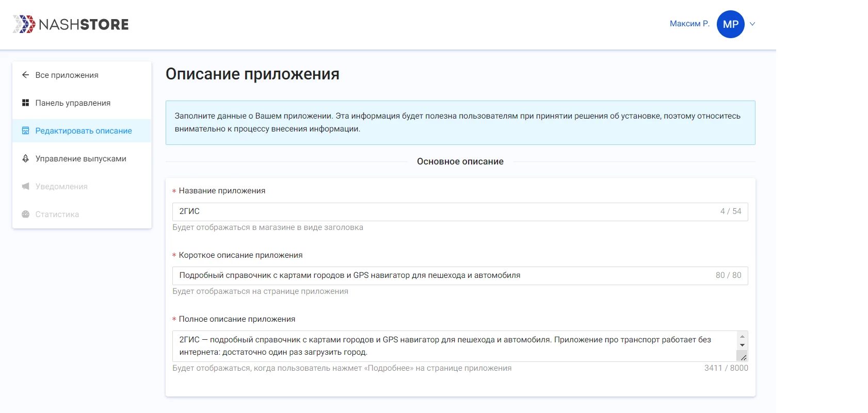Click the NashStore logo
This screenshot has width=868, height=413.
tap(71, 24)
